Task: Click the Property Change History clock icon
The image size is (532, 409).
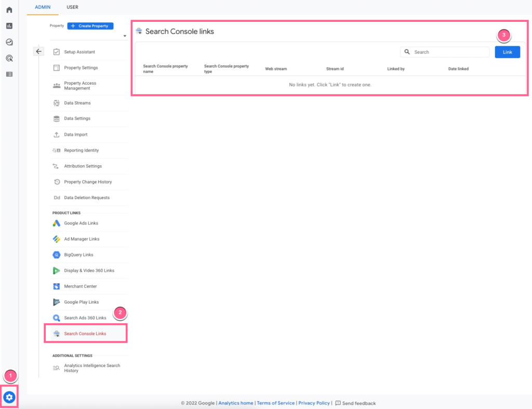Action: tap(57, 182)
